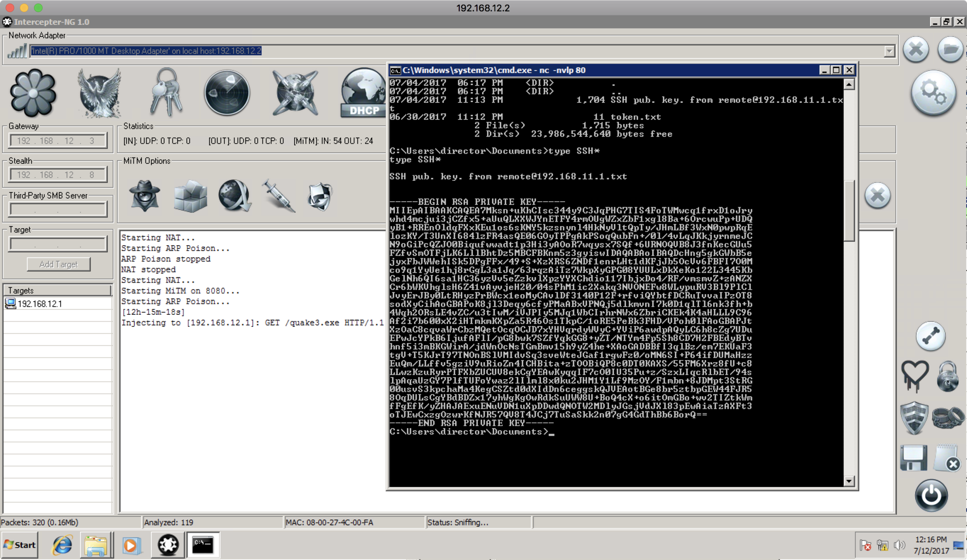Open the Windows Start menu
967x560 pixels.
[20, 545]
